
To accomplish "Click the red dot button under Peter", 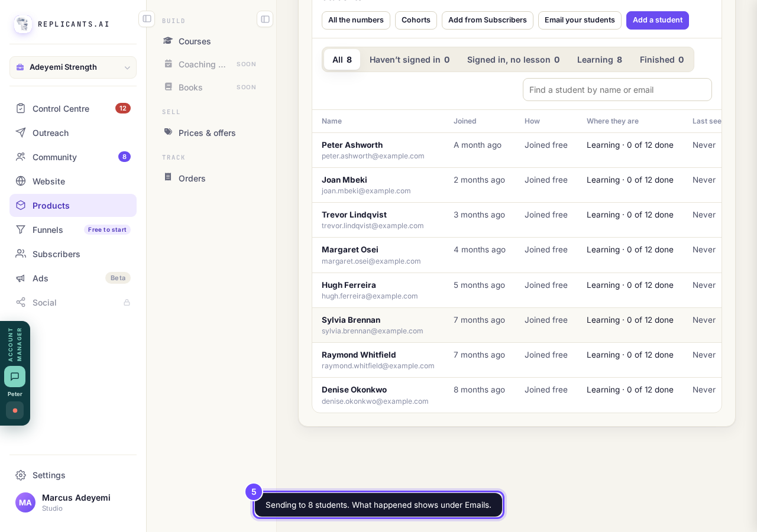I will pyautogui.click(x=15, y=410).
